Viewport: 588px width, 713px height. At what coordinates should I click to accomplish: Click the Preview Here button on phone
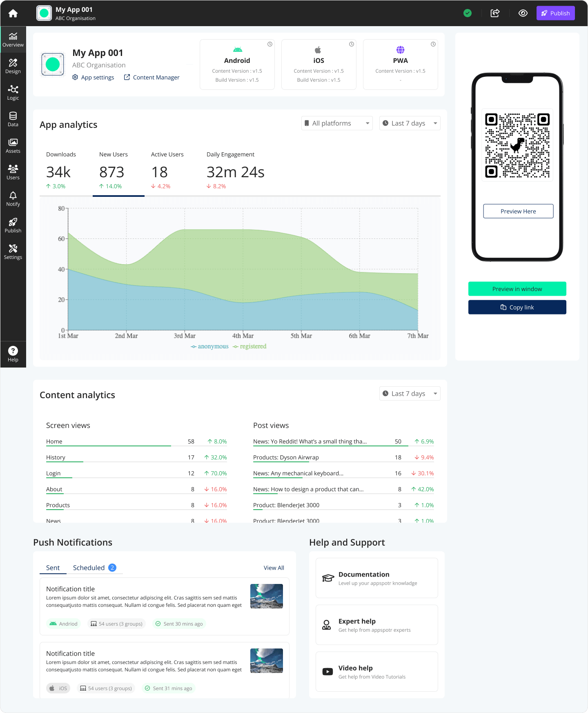tap(518, 211)
